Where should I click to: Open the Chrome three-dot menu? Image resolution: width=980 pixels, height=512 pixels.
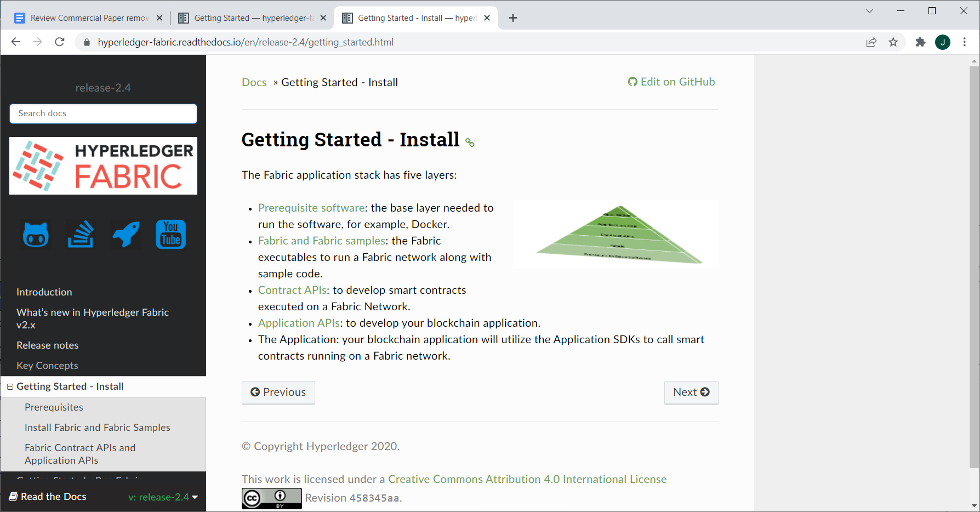coord(965,42)
